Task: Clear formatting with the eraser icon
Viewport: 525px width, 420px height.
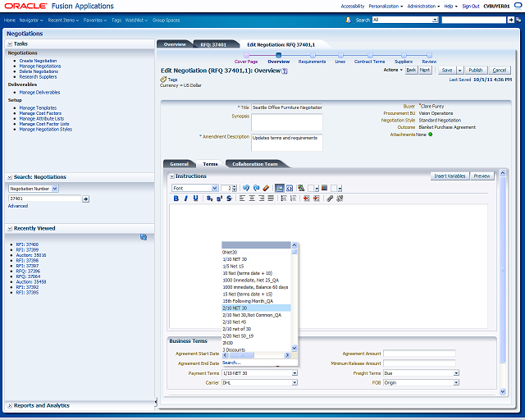Action: click(x=266, y=188)
